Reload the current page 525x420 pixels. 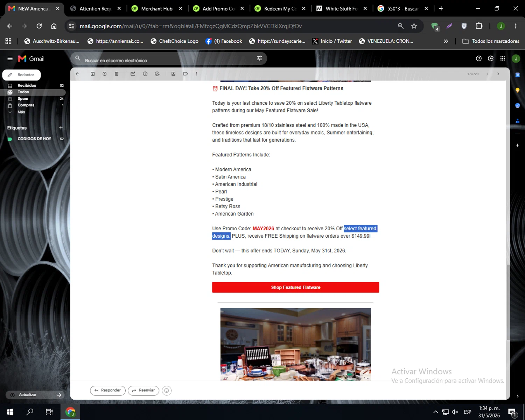[39, 26]
